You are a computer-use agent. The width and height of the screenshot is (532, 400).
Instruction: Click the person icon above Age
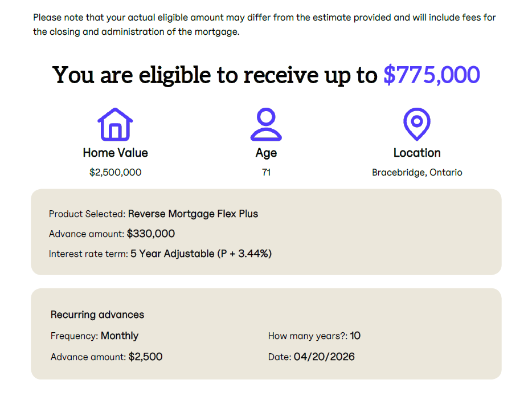click(x=266, y=125)
